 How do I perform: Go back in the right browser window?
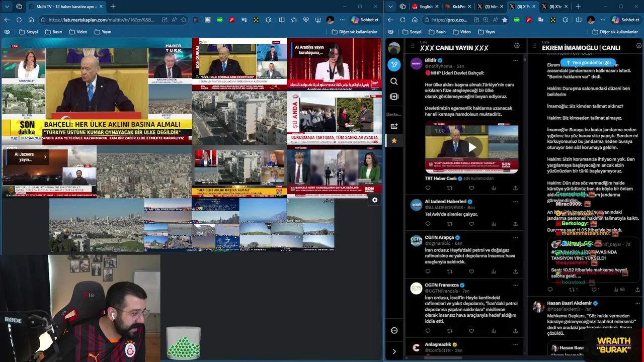point(390,20)
